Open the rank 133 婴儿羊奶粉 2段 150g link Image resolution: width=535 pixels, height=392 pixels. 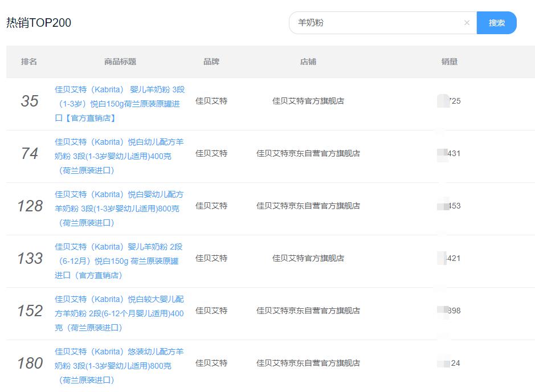click(x=119, y=261)
